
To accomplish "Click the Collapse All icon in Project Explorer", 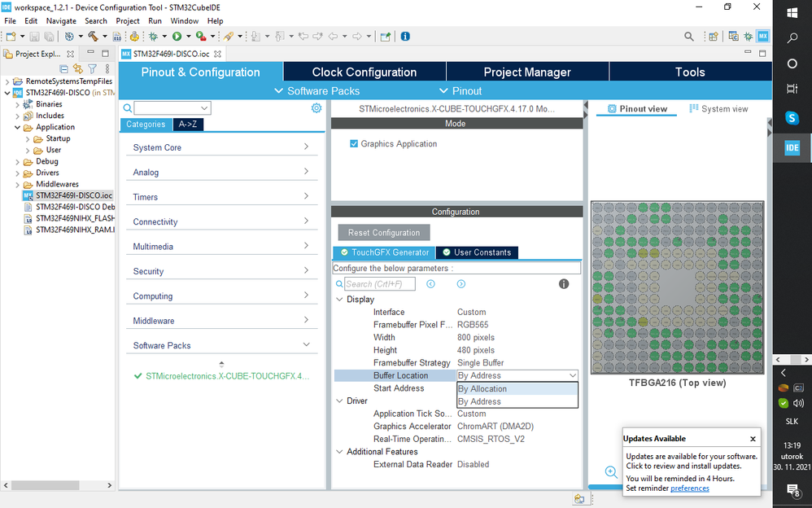I will coord(63,68).
